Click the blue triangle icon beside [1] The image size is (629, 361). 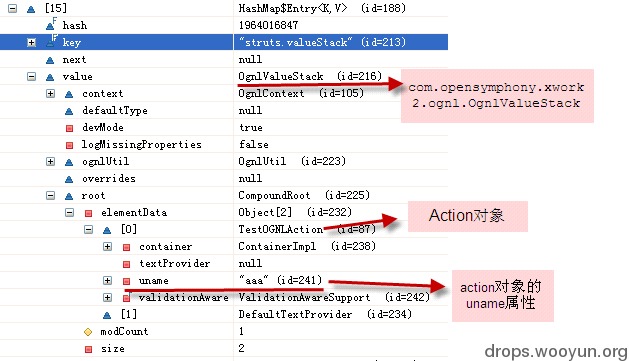point(107,315)
